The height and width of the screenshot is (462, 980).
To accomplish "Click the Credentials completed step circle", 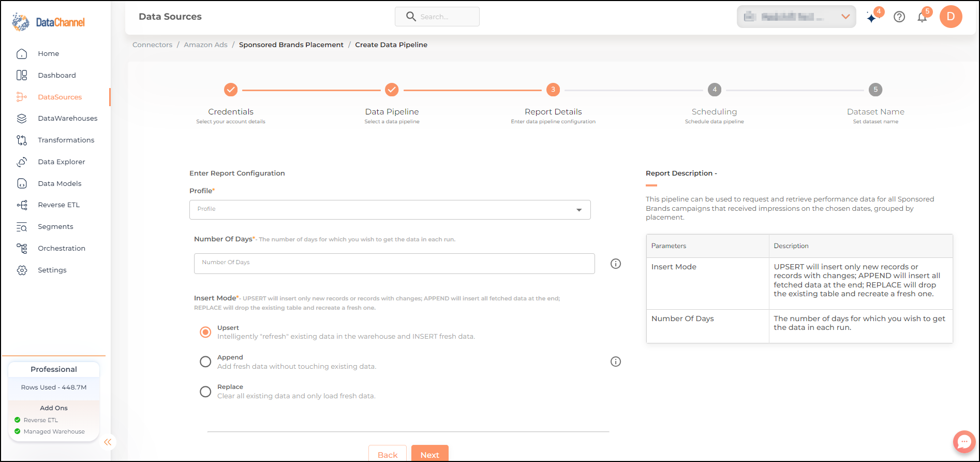I will (x=231, y=90).
